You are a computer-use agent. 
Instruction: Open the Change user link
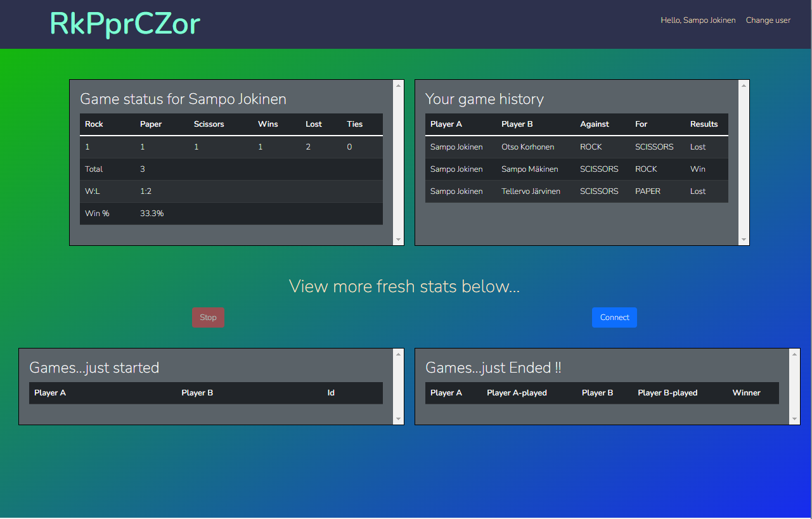click(x=768, y=20)
